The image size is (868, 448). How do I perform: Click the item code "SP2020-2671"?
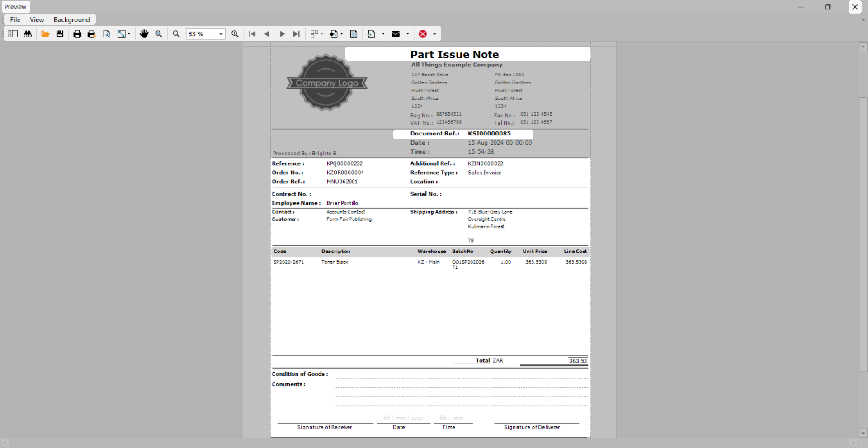tap(288, 262)
